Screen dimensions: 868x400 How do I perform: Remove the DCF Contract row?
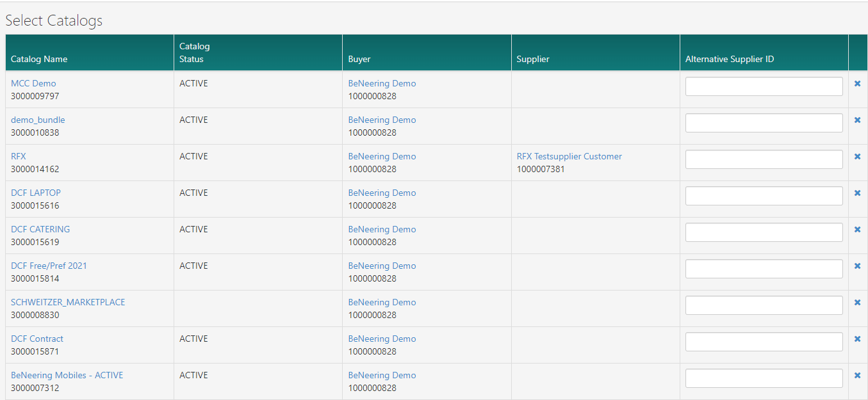tap(857, 339)
